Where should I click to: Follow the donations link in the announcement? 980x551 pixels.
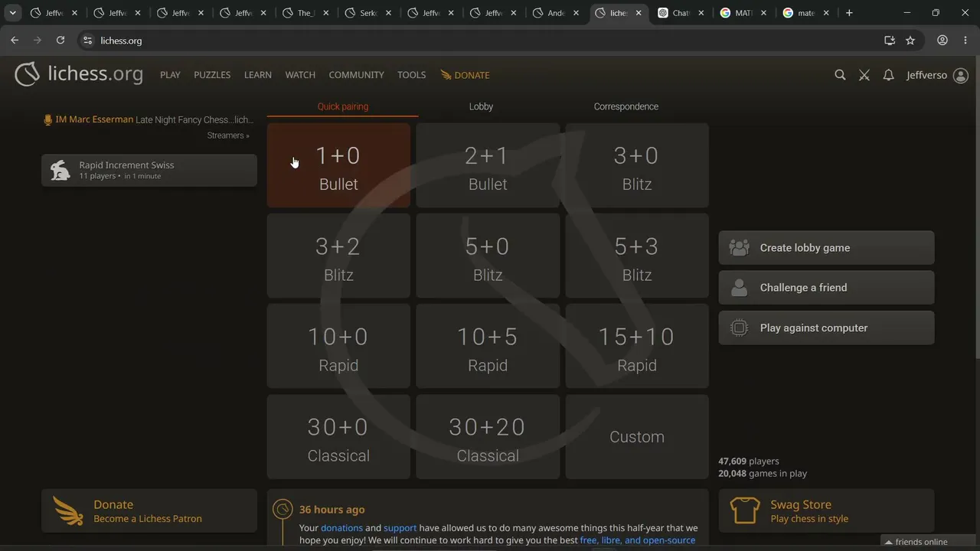341,528
